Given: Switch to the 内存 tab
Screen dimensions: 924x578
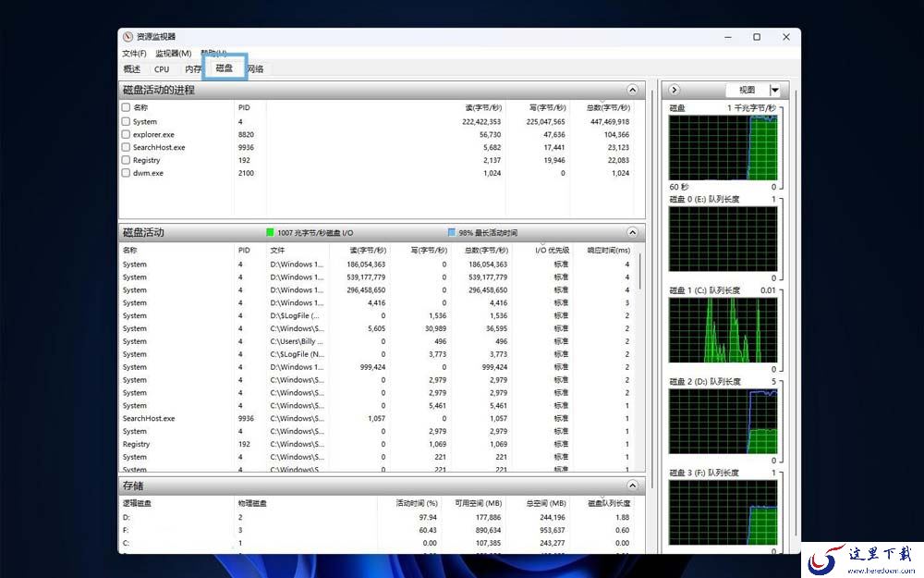Looking at the screenshot, I should click(192, 69).
